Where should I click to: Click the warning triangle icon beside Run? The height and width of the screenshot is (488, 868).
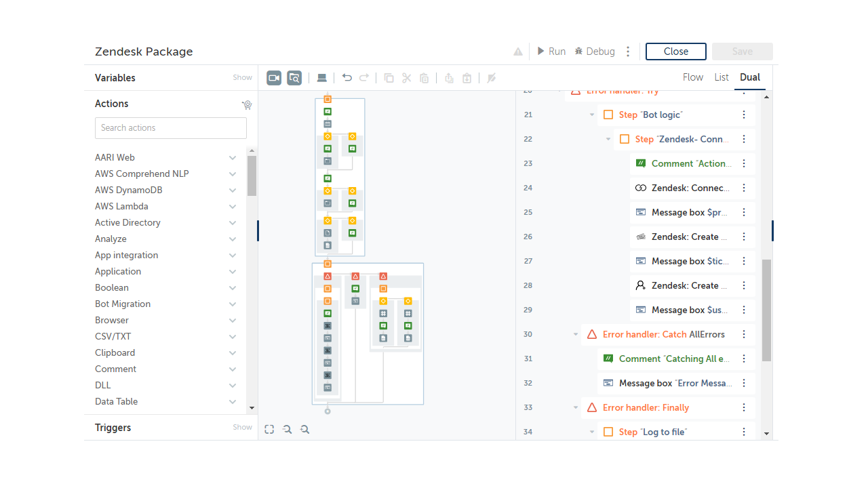point(518,52)
